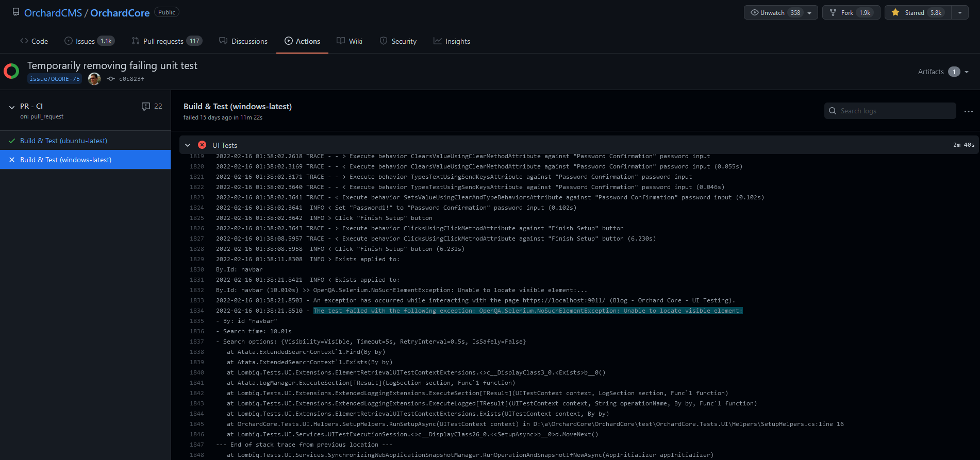The width and height of the screenshot is (980, 460).
Task: Open the Starred lists dropdown arrow
Action: pyautogui.click(x=960, y=13)
